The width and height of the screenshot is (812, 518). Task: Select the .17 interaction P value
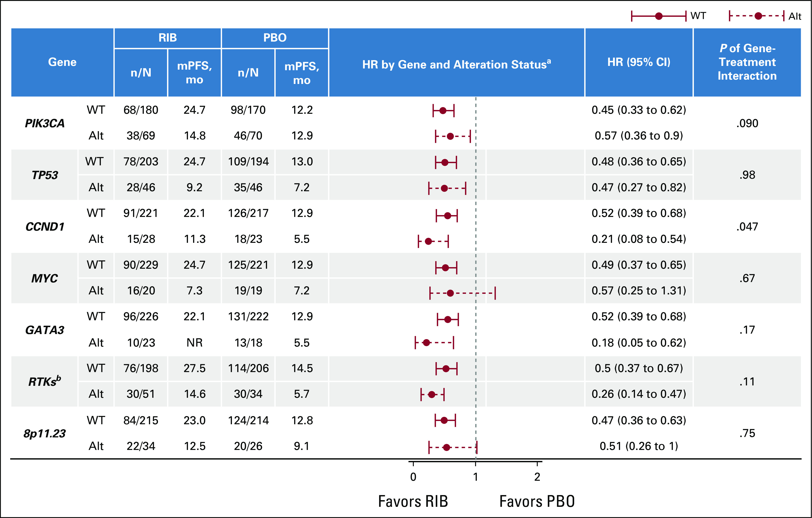coord(747,330)
